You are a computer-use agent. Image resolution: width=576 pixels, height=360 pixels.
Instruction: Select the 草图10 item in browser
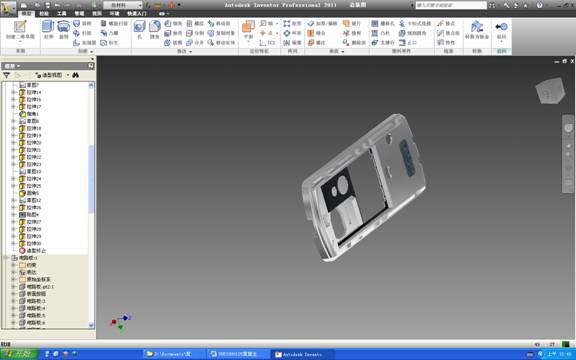30,172
